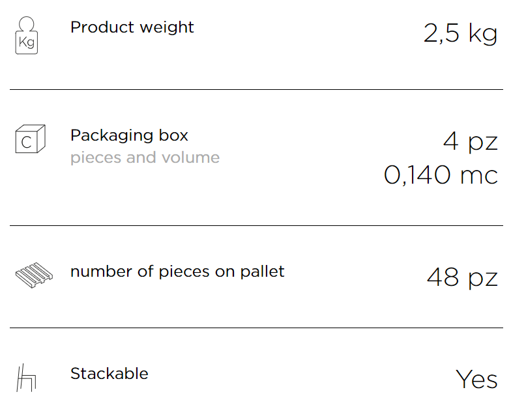
Task: Click the 48 pz value
Action: pyautogui.click(x=463, y=277)
